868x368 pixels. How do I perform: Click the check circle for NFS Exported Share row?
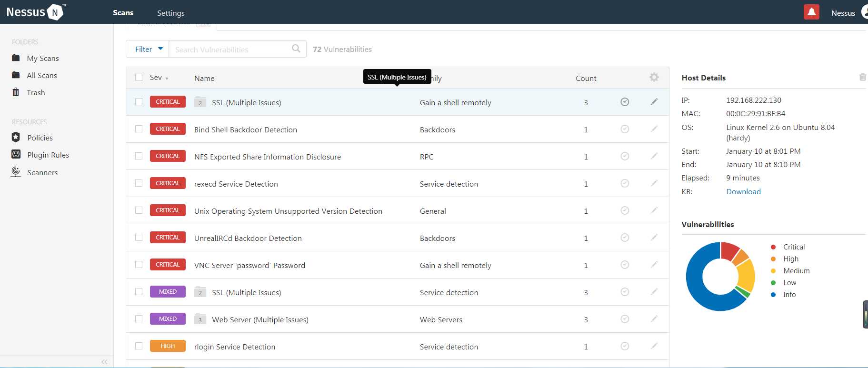coord(625,156)
